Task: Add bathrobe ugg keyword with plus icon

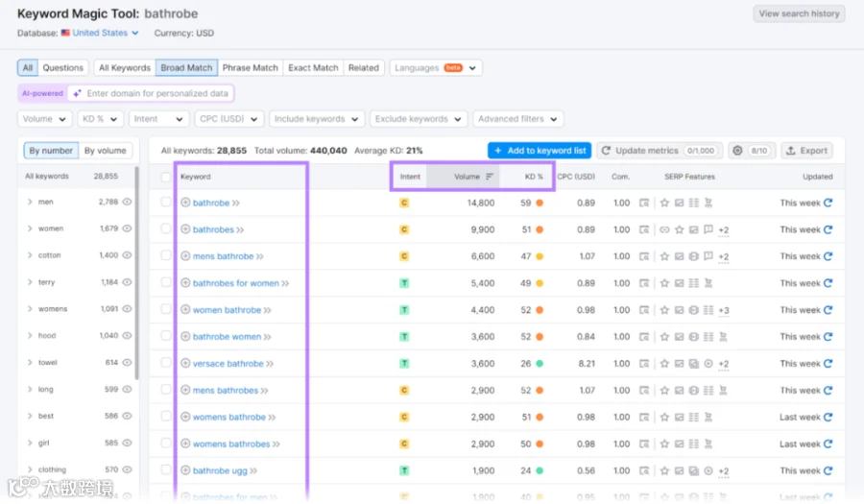Action: coord(185,470)
